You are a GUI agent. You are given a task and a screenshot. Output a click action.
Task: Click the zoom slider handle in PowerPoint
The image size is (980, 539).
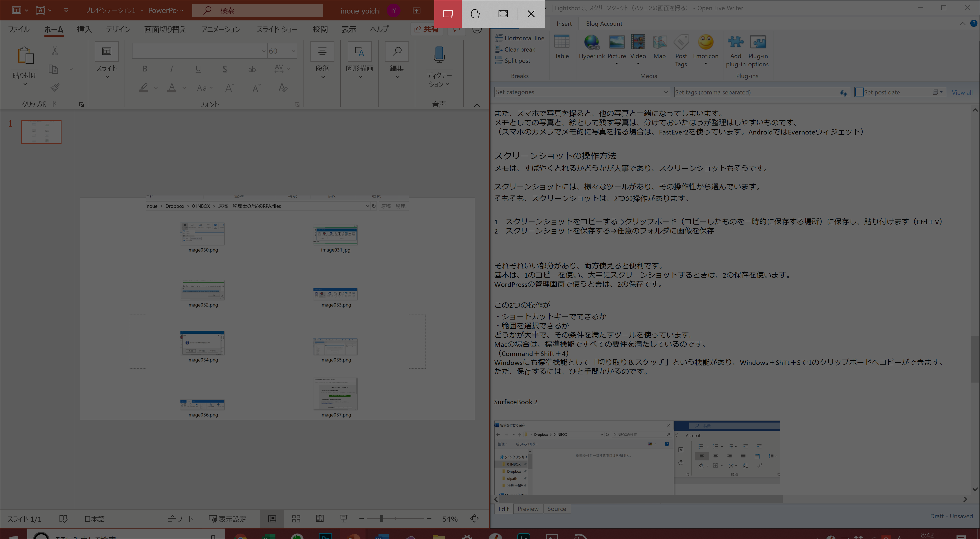click(382, 519)
